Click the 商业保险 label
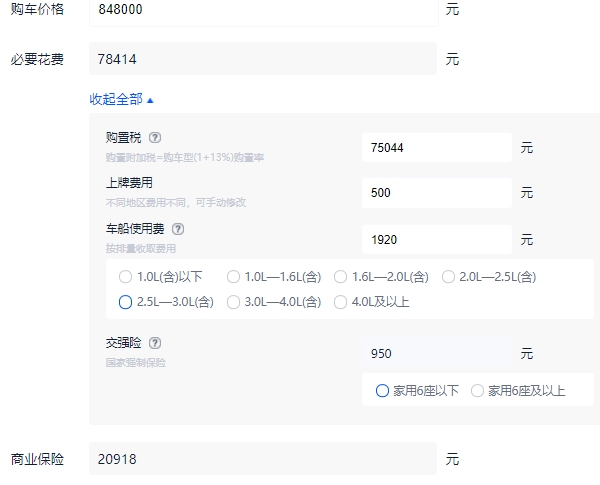Viewport: 600px width, 485px height. coord(37,459)
